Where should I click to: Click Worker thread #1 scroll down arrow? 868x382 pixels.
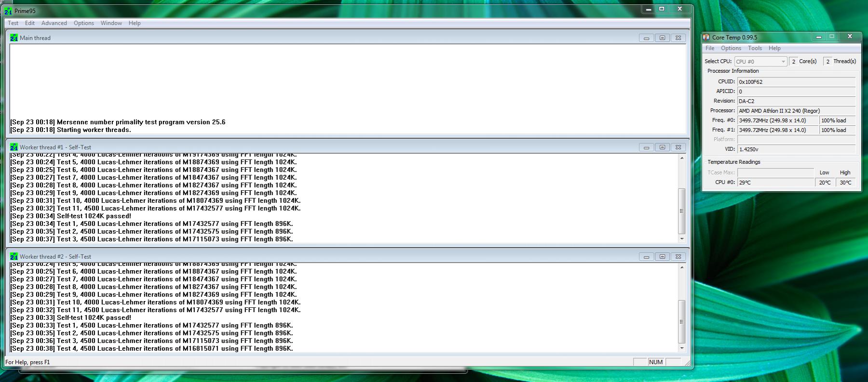tap(682, 239)
